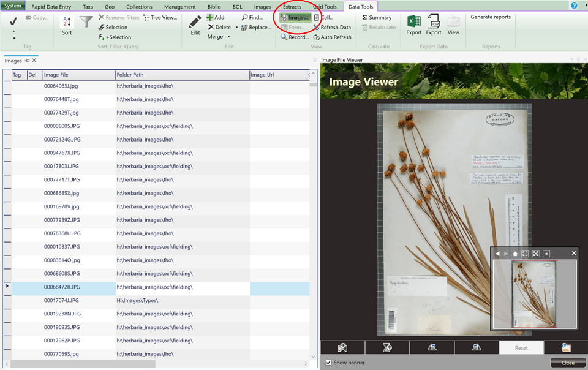The width and height of the screenshot is (588, 370).
Task: Close the navigator thumbnail panel
Action: pyautogui.click(x=574, y=254)
